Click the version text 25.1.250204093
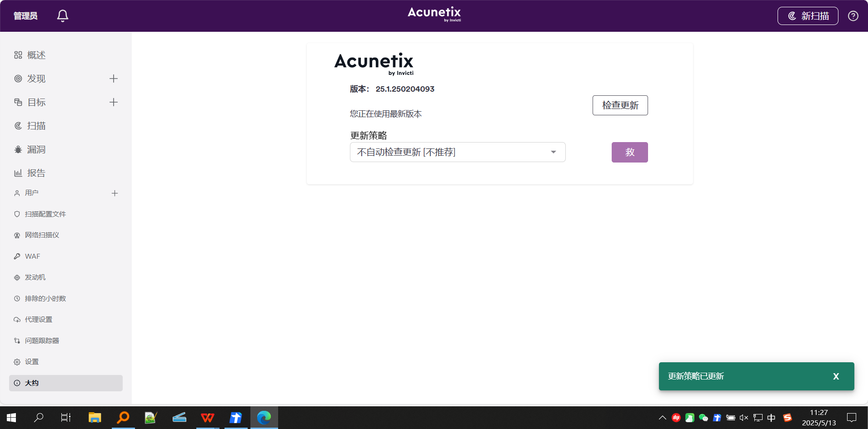 pos(405,89)
